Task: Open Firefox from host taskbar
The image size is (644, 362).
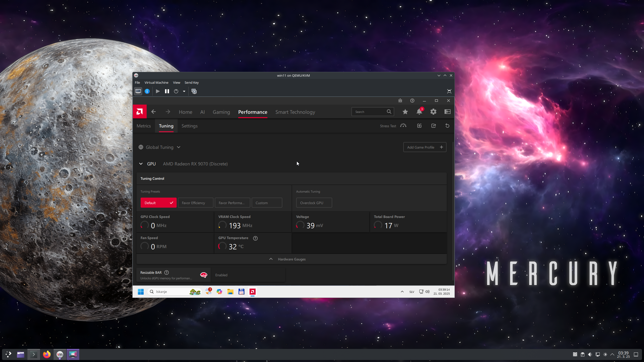Action: point(47,354)
